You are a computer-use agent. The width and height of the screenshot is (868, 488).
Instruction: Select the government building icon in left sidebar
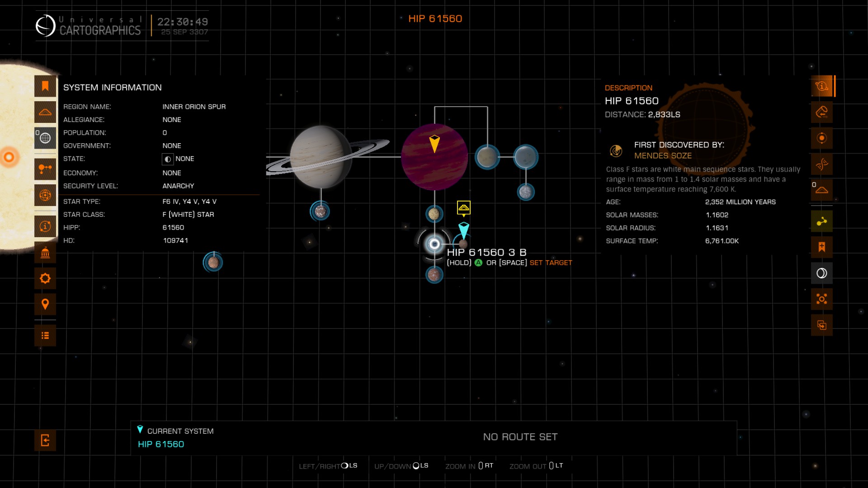coord(45,253)
